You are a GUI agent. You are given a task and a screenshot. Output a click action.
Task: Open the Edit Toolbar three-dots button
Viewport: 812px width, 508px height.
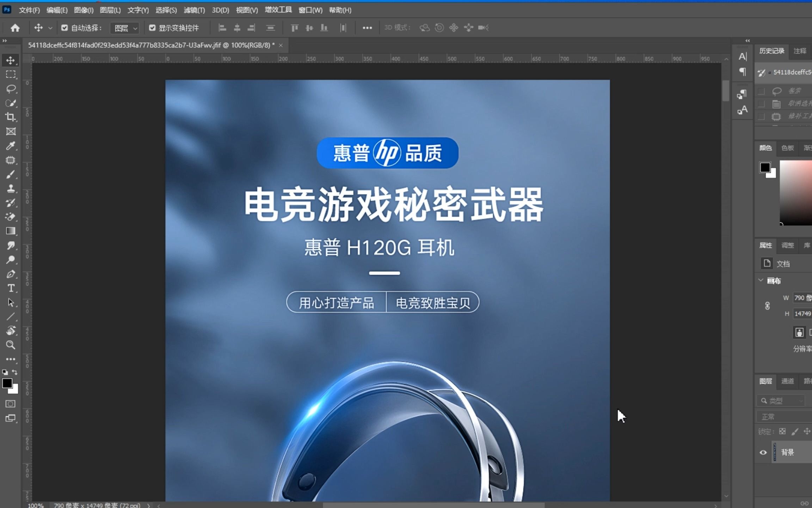point(11,359)
